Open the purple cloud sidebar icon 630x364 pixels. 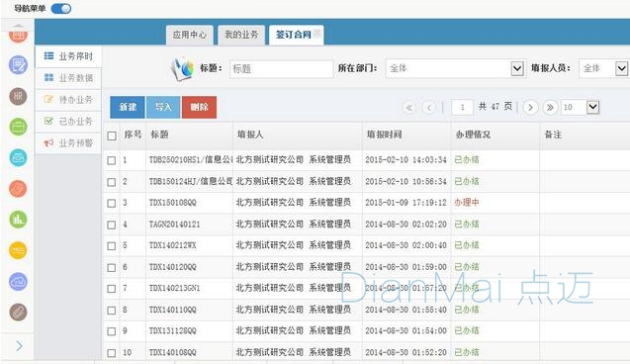18,281
